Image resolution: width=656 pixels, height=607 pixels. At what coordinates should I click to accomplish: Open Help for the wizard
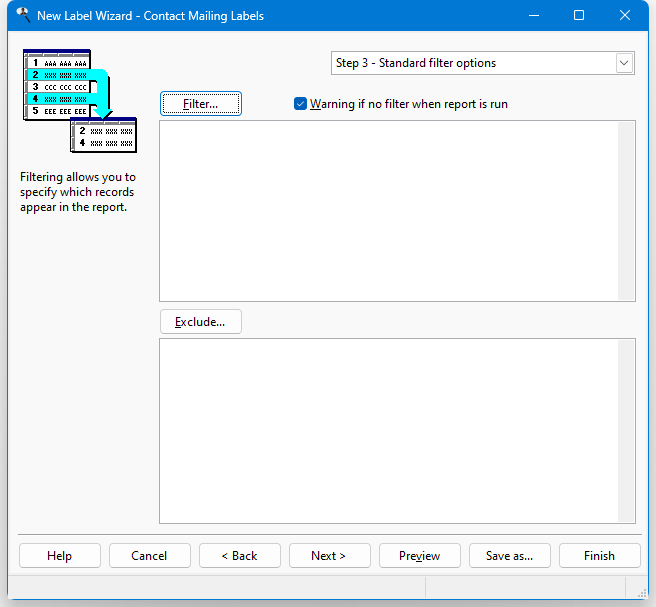click(x=60, y=556)
